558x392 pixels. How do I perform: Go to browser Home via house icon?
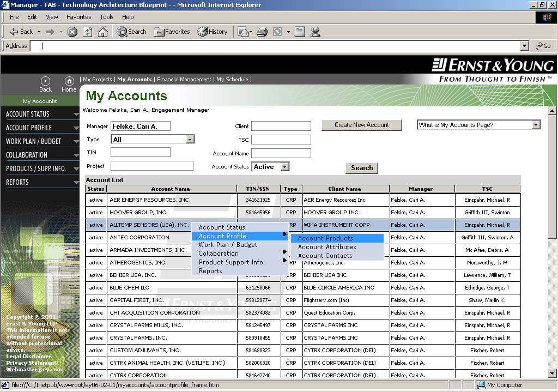tap(103, 32)
